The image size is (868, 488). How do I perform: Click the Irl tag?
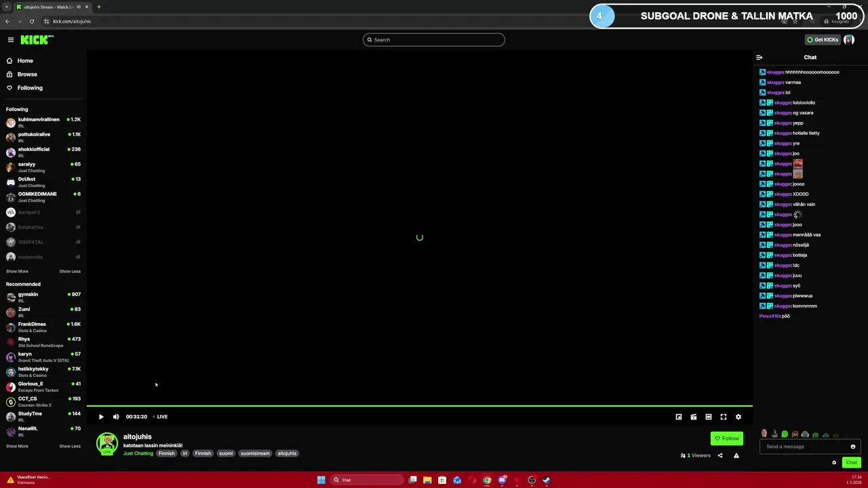click(x=184, y=453)
